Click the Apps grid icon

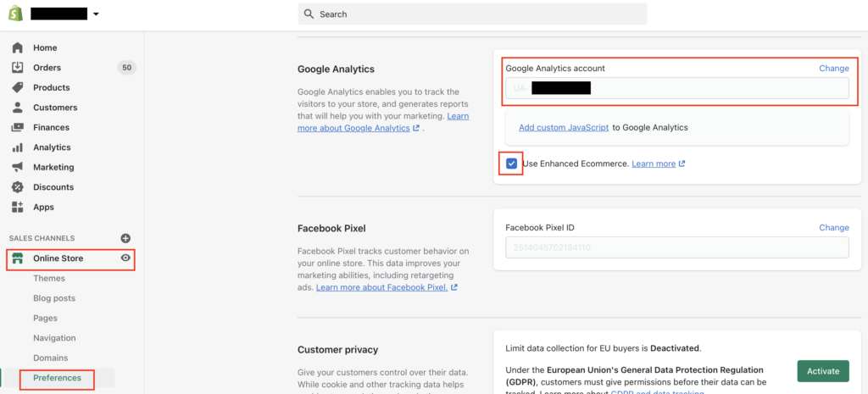pos(18,207)
